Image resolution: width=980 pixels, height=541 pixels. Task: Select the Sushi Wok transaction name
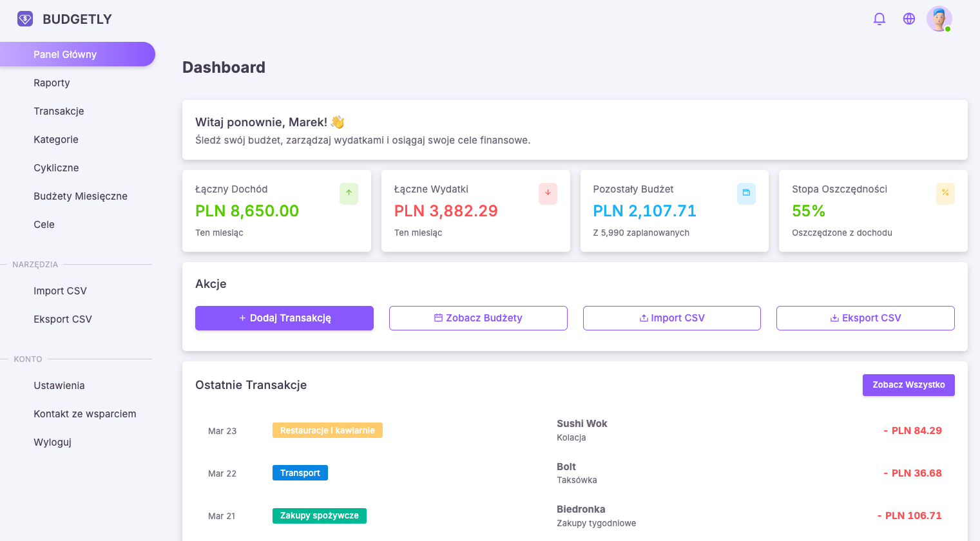(582, 423)
